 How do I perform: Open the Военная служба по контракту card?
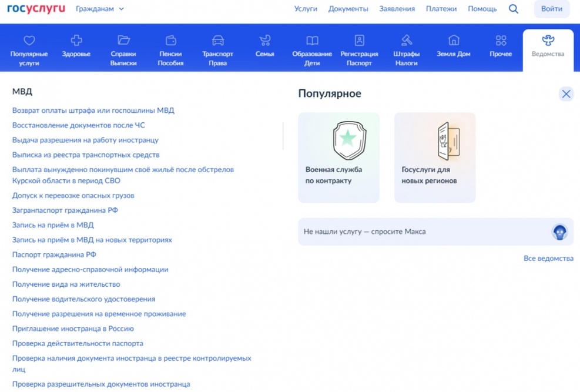pos(338,158)
